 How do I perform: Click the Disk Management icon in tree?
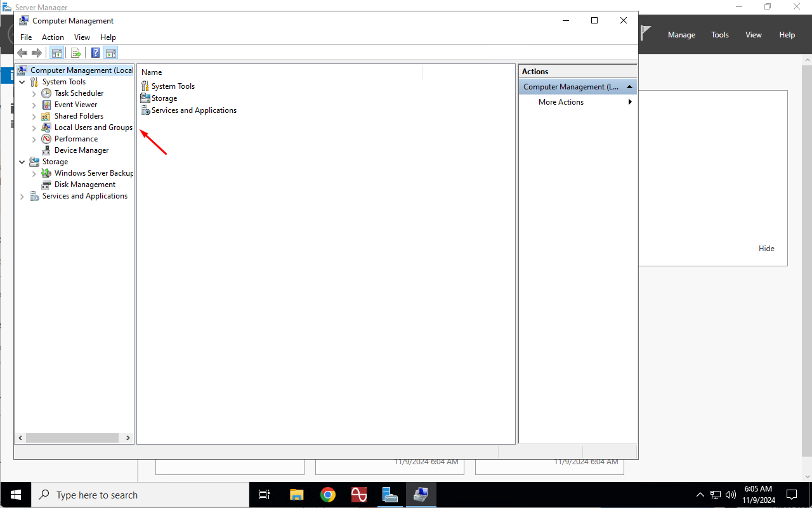pyautogui.click(x=46, y=185)
